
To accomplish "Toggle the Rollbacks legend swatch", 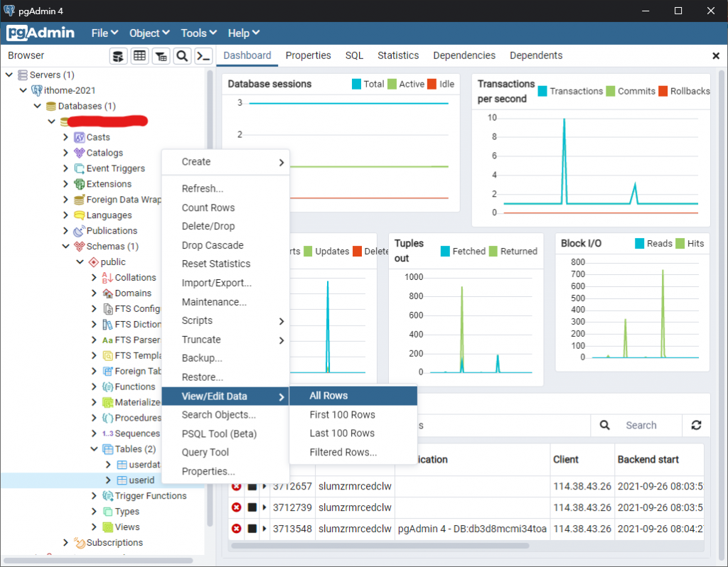I will coord(663,91).
